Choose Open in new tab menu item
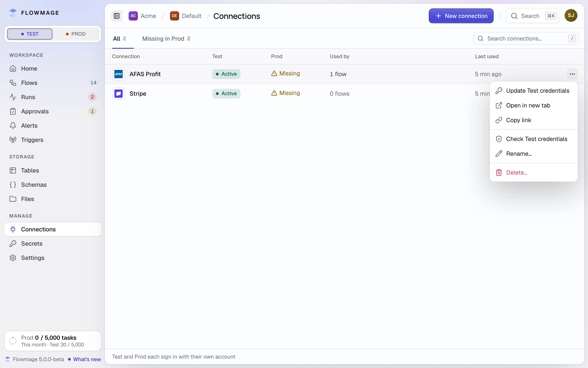 [x=534, y=105]
